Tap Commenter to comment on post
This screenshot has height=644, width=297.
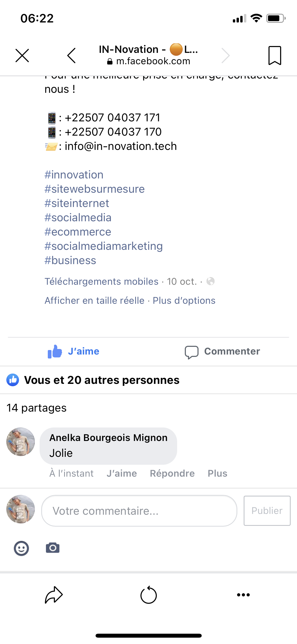pos(223,351)
